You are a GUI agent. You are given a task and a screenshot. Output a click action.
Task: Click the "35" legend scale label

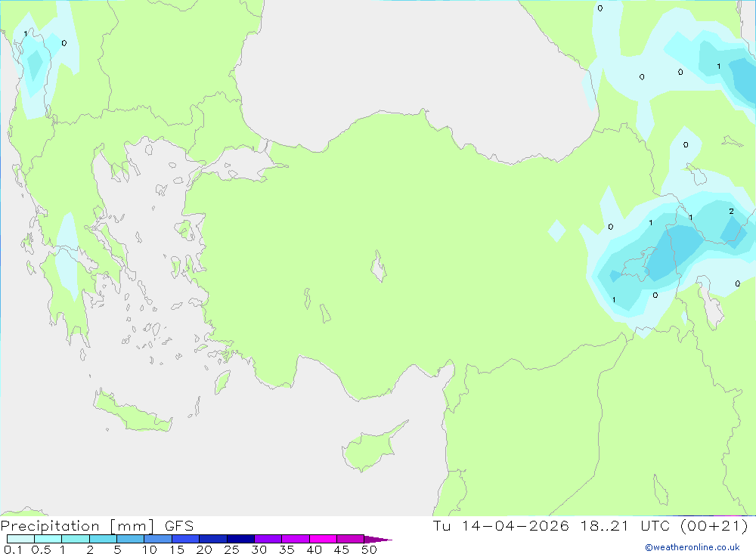[287, 549]
